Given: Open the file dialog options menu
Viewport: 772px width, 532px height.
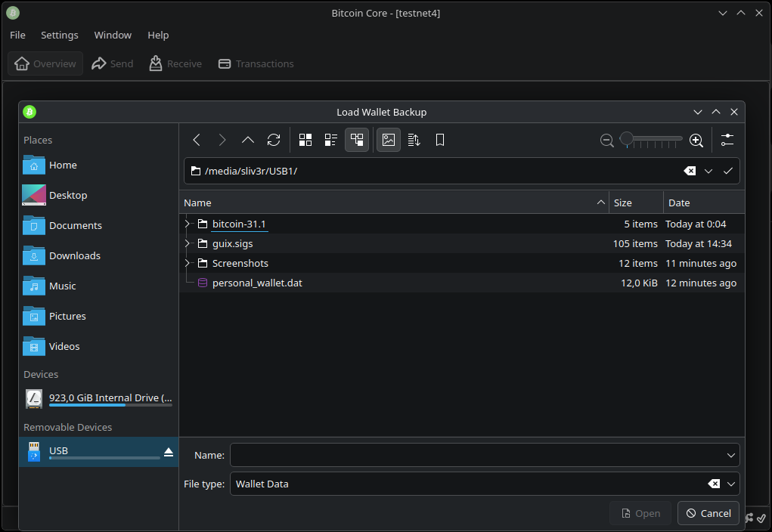Looking at the screenshot, I should (x=727, y=141).
